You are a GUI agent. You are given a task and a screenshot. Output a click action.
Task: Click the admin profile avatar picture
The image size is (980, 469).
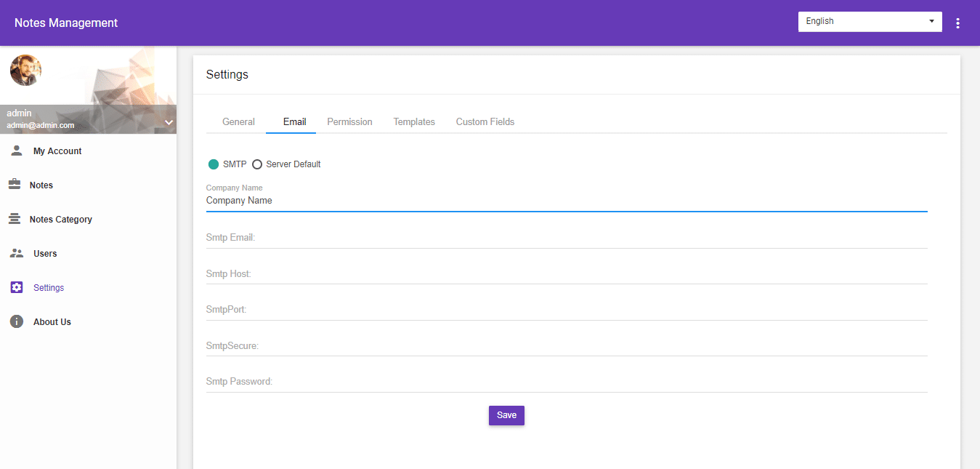point(25,70)
